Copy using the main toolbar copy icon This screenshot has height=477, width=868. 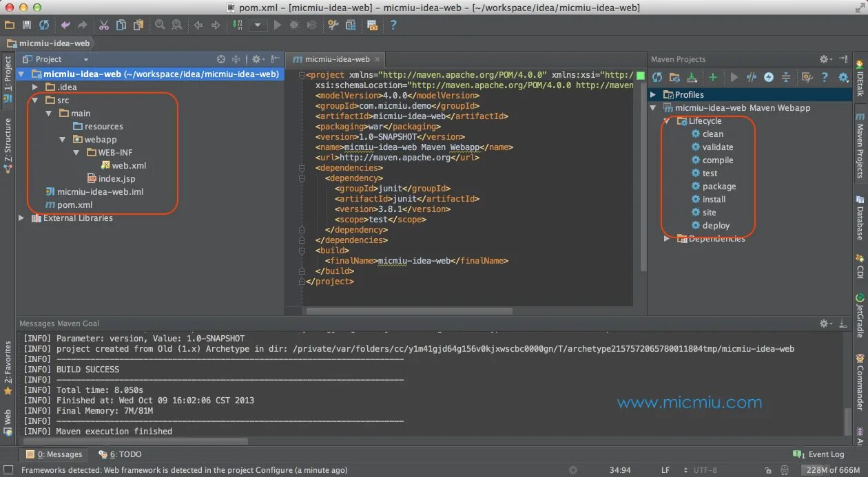pos(121,25)
